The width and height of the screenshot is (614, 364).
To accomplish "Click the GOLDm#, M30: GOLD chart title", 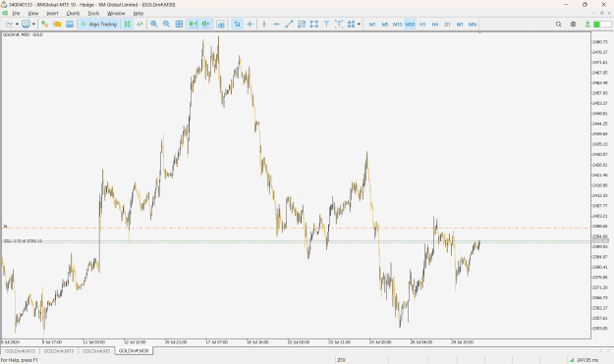I will 24,34.
